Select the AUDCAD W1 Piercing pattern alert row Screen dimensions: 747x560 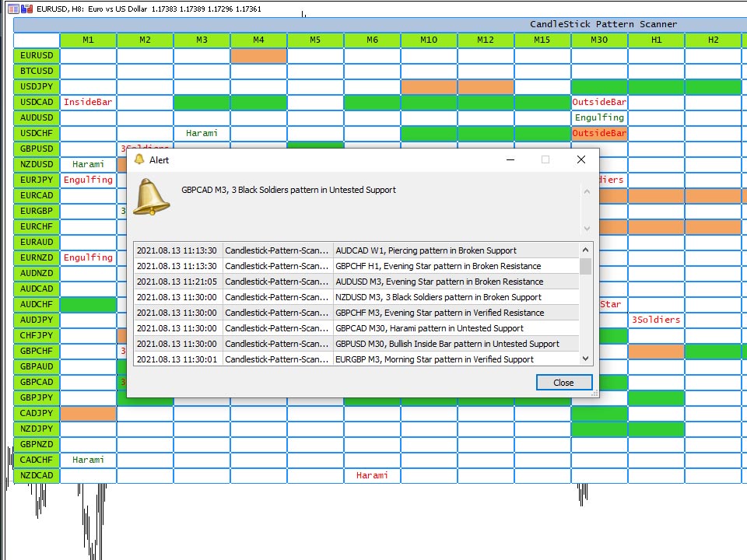358,250
